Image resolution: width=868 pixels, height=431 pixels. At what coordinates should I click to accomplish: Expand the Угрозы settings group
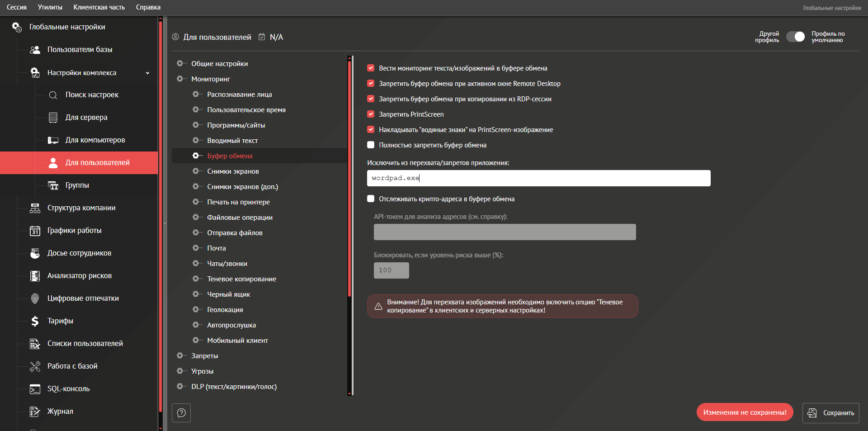click(202, 371)
